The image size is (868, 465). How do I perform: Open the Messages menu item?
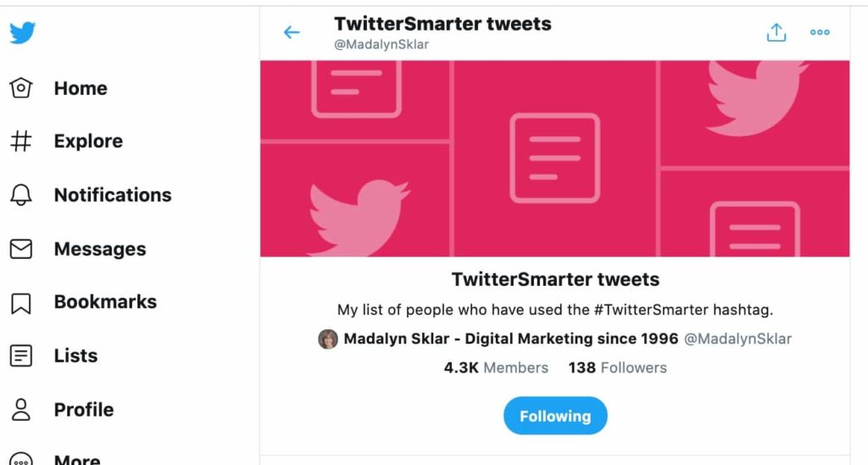[x=100, y=249]
